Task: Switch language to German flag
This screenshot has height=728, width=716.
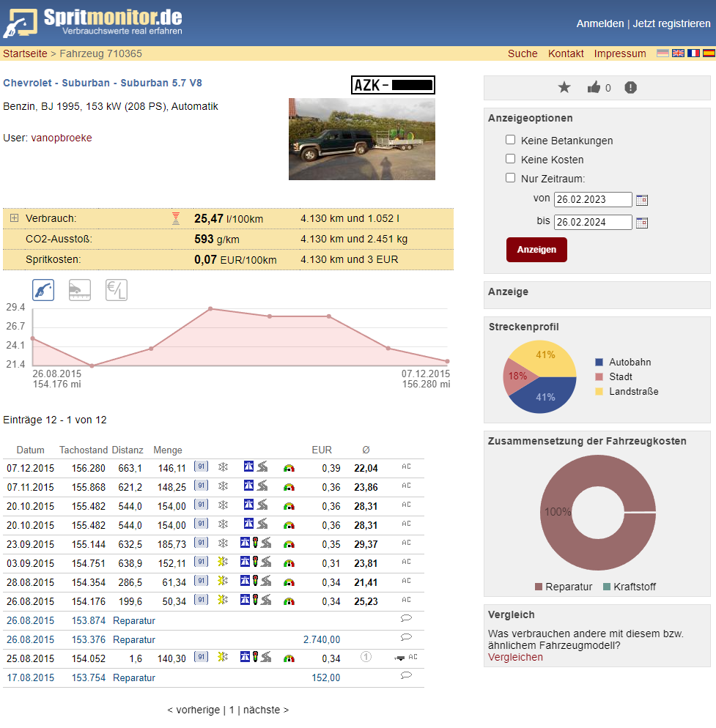Action: click(x=663, y=53)
